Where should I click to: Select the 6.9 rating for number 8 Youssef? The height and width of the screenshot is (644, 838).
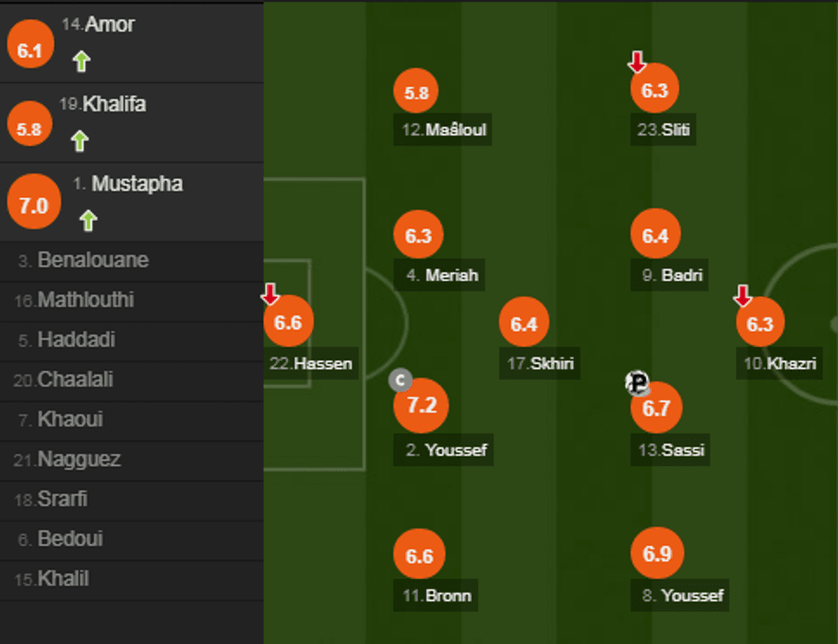coord(656,553)
